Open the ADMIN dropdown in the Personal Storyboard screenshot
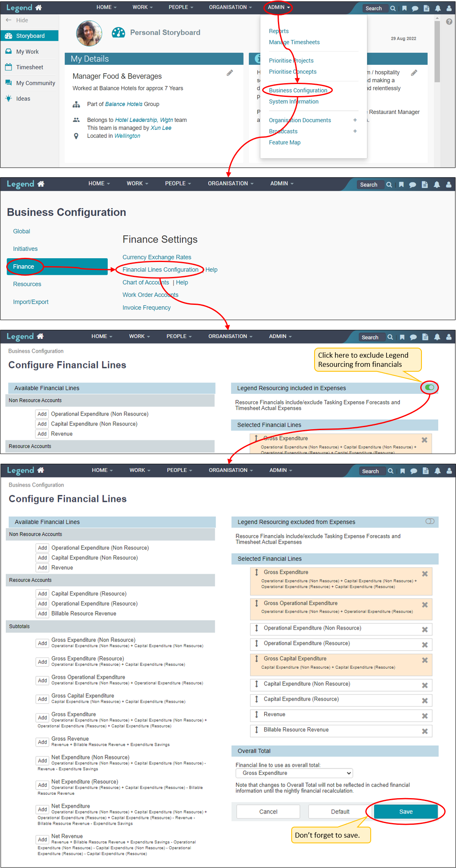This screenshot has width=456, height=868. (x=279, y=7)
